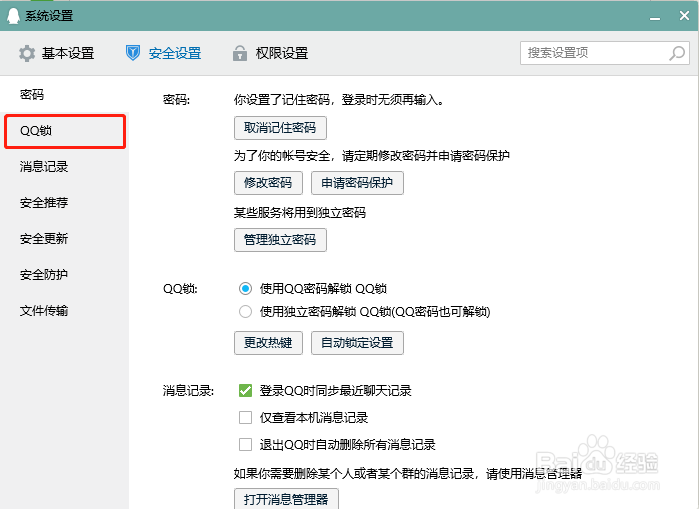Click the 密码: section label
699x509 pixels.
point(177,100)
